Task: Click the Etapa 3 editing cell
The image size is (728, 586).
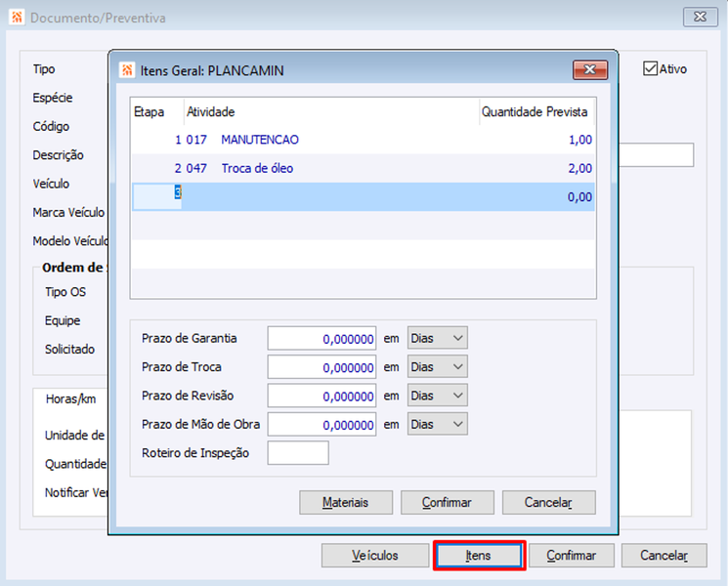Action: pos(157,196)
